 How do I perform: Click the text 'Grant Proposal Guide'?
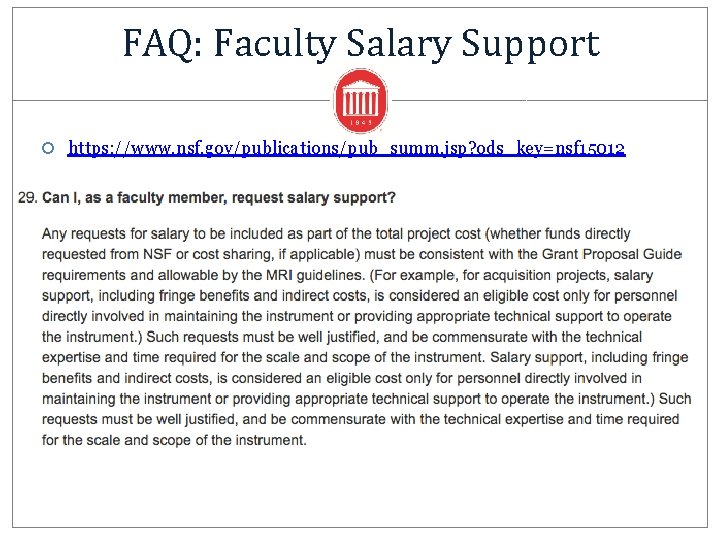click(612, 254)
